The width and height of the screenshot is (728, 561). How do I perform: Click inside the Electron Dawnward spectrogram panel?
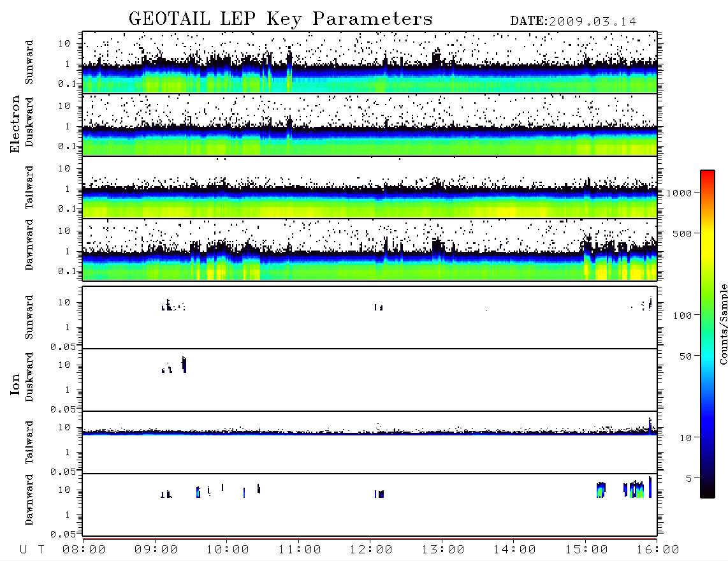[370, 249]
